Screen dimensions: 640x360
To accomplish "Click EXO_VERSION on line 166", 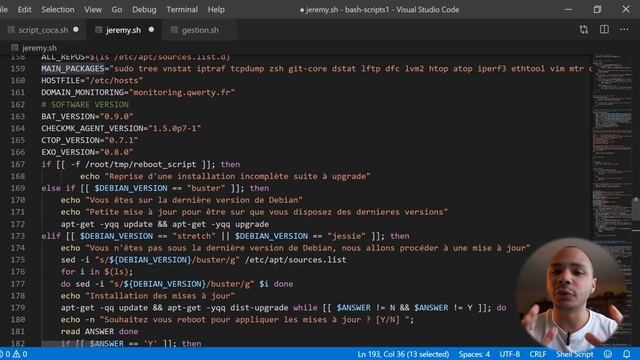I will pyautogui.click(x=68, y=152).
